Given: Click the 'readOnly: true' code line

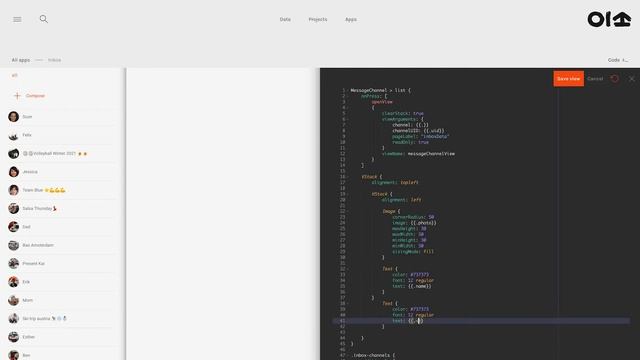Looking at the screenshot, I should click(410, 142).
